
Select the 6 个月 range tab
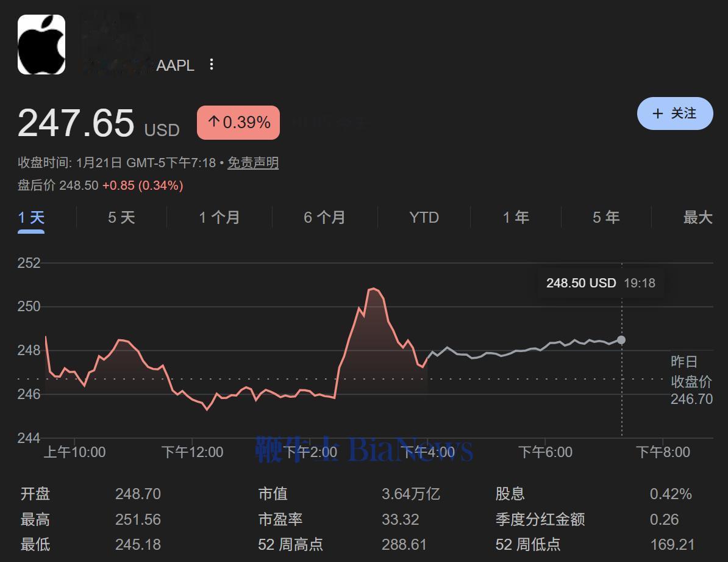click(x=324, y=218)
